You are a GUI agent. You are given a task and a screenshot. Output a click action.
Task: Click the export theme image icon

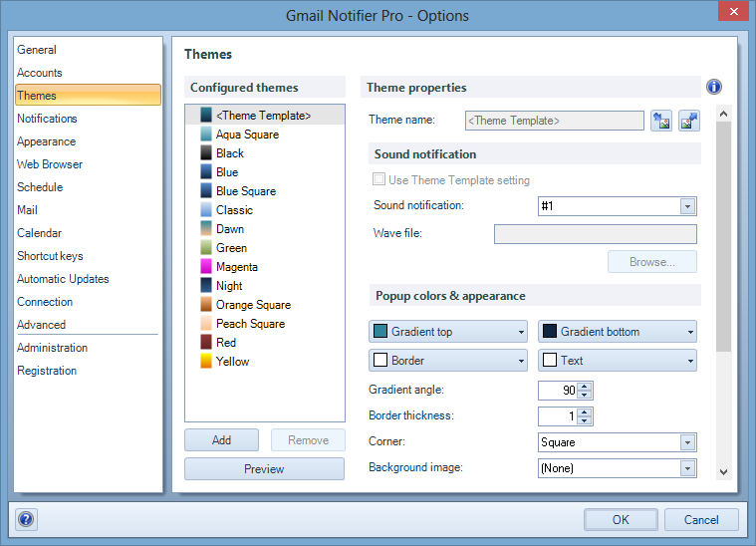pos(689,121)
